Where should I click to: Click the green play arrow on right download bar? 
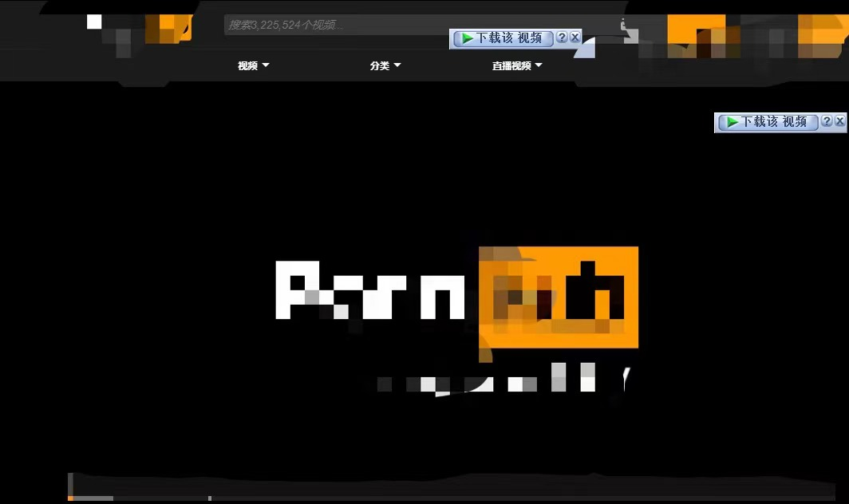tap(732, 122)
